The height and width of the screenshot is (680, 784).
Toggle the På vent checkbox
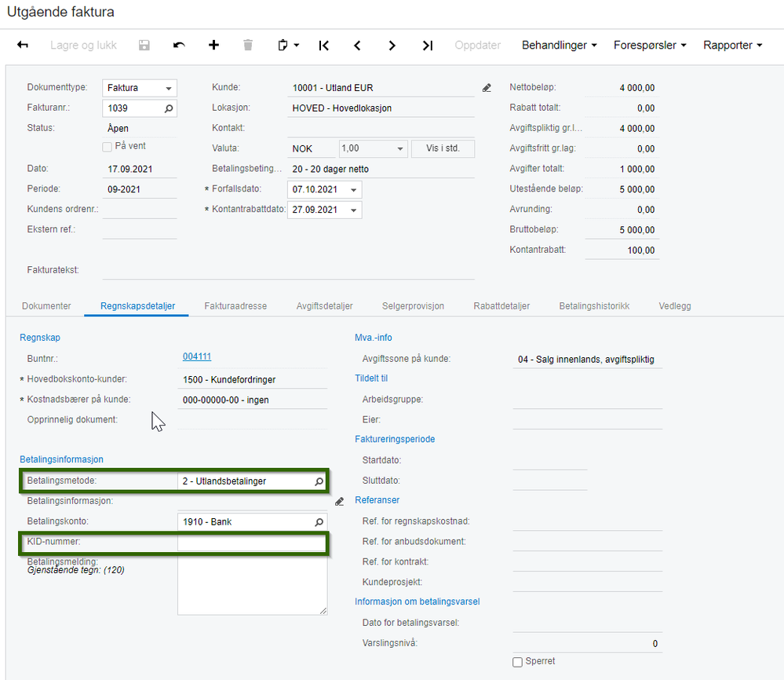[108, 146]
